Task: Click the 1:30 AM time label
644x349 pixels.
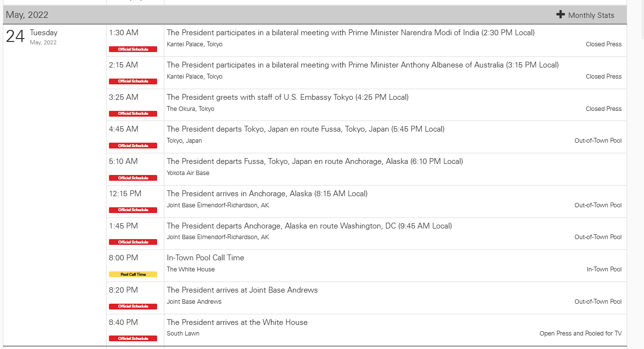Action: pos(123,33)
